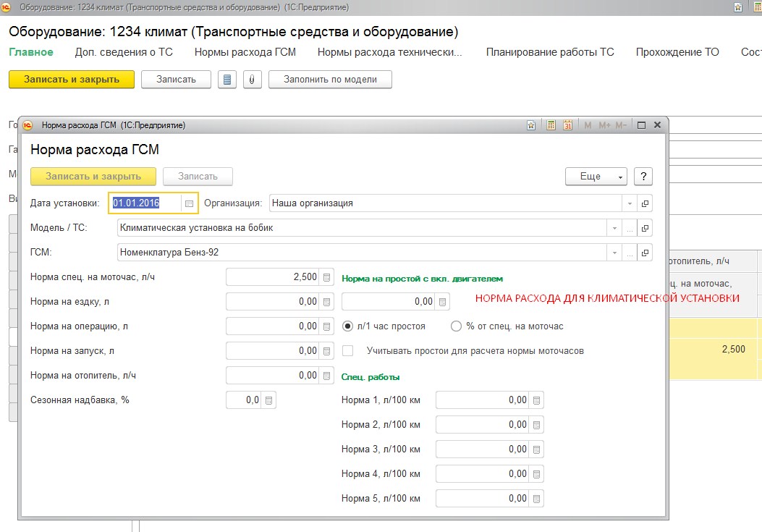Select % от спец. на моточас option
Screen dimensions: 762x532
click(x=456, y=326)
